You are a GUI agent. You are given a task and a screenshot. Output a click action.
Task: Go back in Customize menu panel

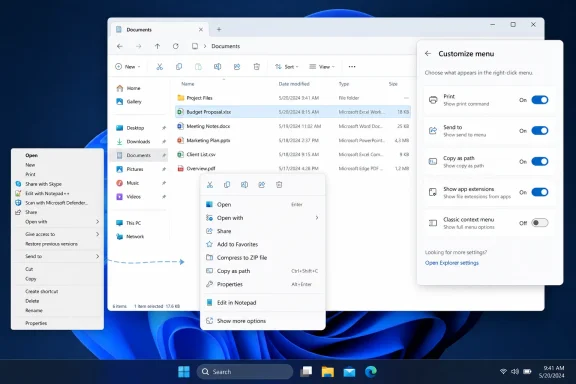coord(428,54)
